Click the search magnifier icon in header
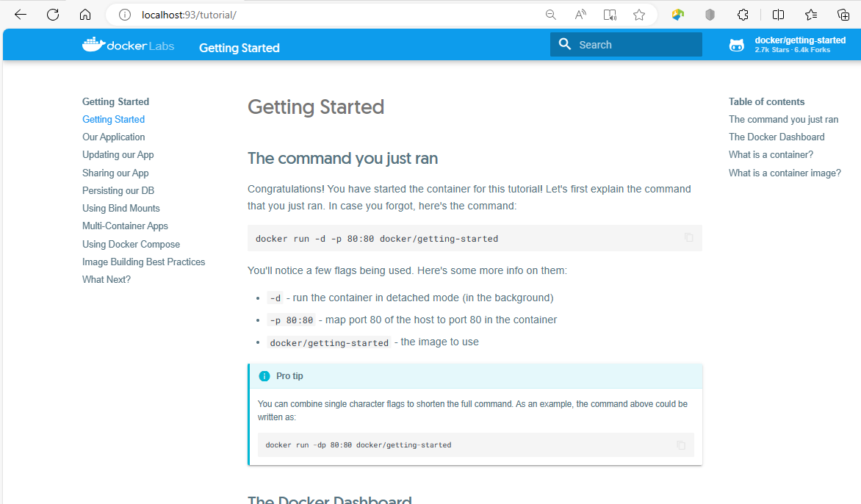This screenshot has width=861, height=504. 564,44
